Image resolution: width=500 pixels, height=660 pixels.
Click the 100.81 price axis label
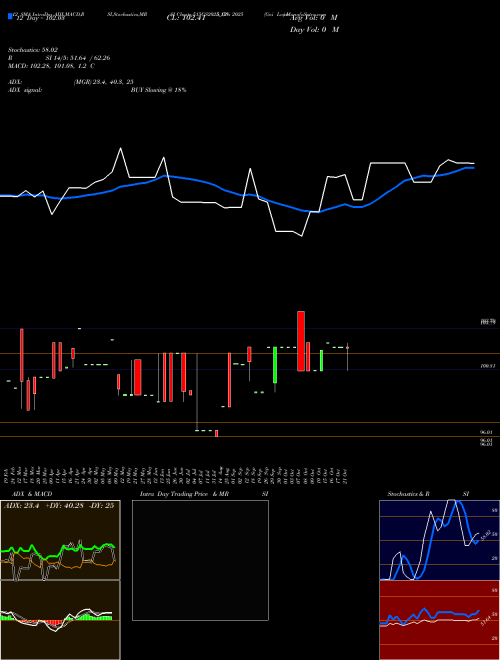[487, 366]
